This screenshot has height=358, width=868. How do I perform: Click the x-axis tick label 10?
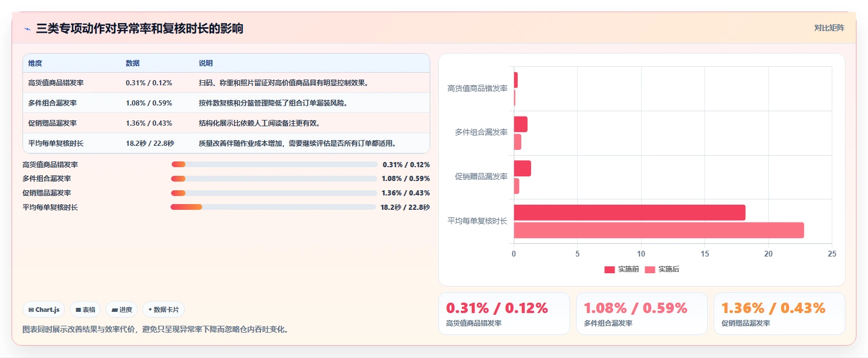641,254
